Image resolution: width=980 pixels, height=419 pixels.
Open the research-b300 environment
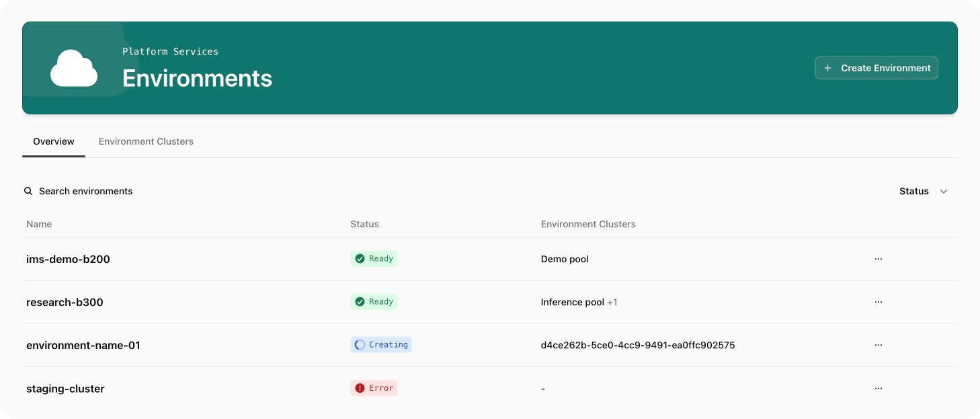65,302
